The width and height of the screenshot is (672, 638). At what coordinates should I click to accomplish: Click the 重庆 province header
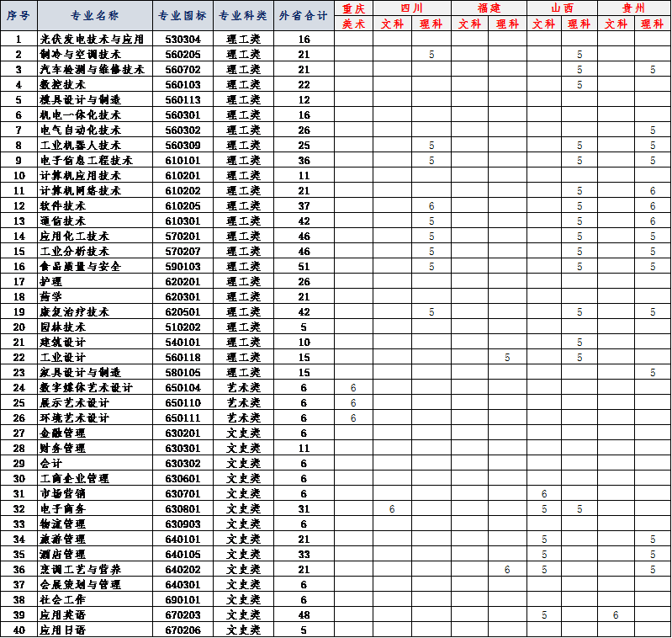353,8
